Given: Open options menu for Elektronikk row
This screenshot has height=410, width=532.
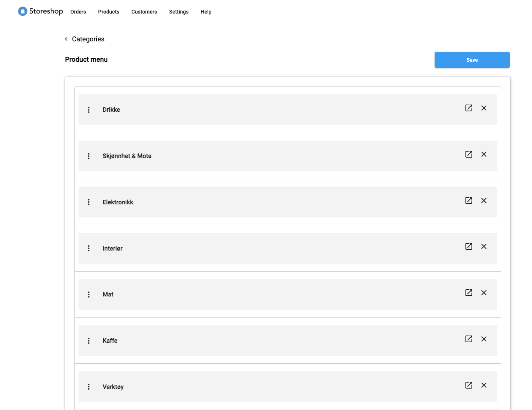Looking at the screenshot, I should (x=89, y=202).
